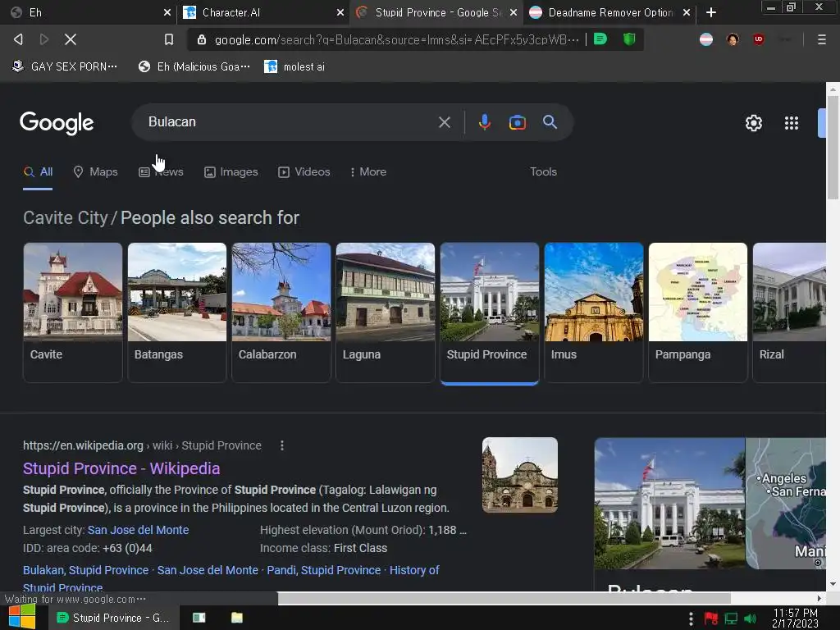Click the pink-blue flag extension icon
This screenshot has width=840, height=630.
point(706,39)
